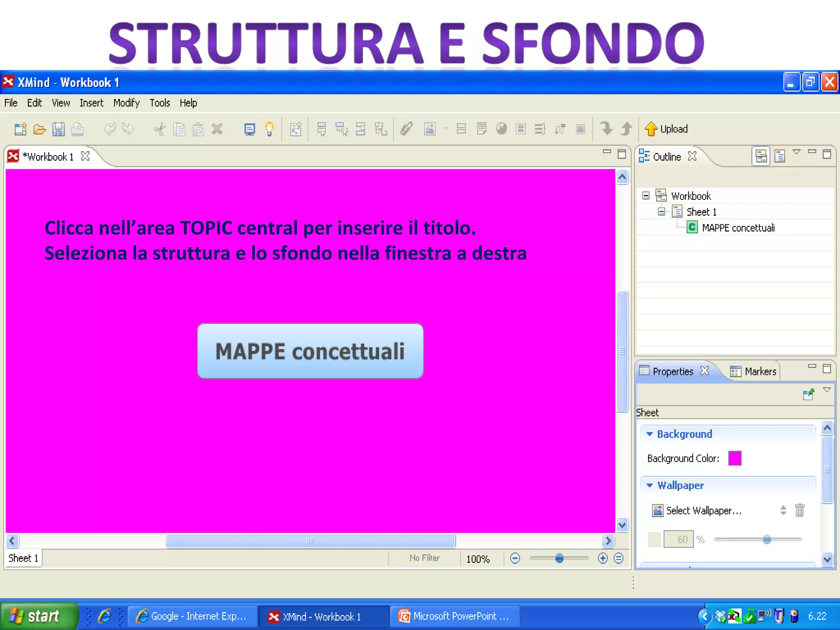840x630 pixels.
Task: Toggle Show Current Sheet view in Outline panel
Action: click(x=779, y=156)
